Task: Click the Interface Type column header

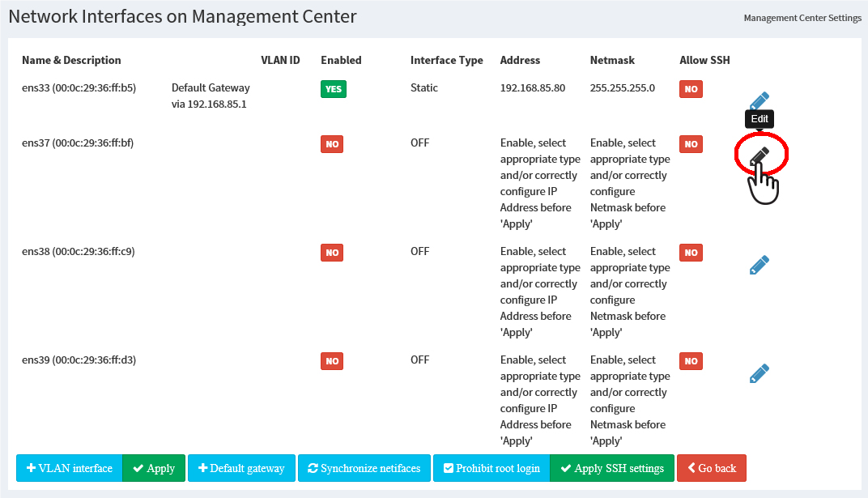Action: point(446,60)
